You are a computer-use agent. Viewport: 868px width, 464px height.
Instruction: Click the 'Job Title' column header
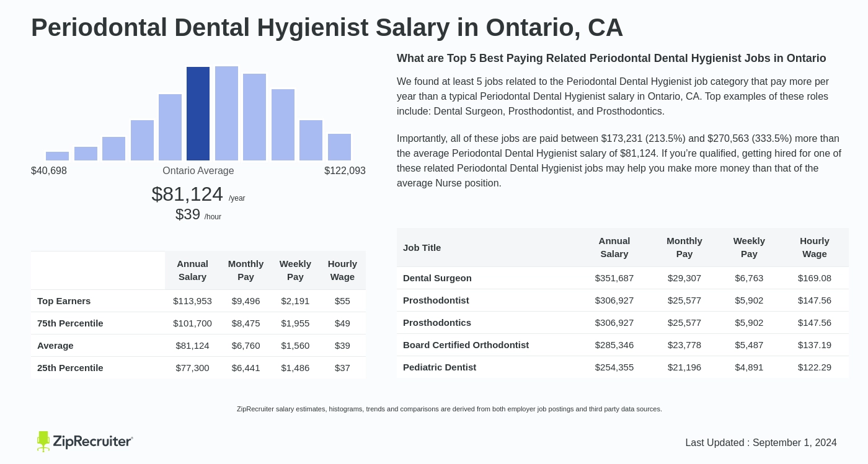(422, 248)
